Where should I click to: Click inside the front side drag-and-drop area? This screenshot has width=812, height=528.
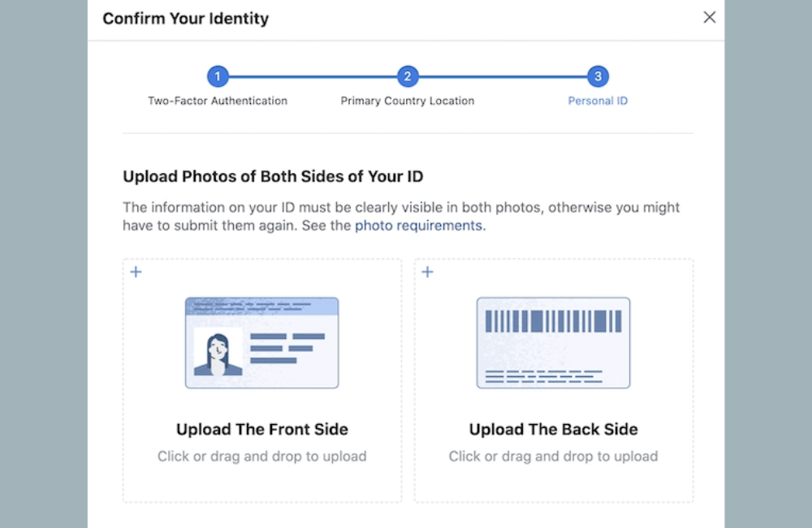pyautogui.click(x=261, y=380)
